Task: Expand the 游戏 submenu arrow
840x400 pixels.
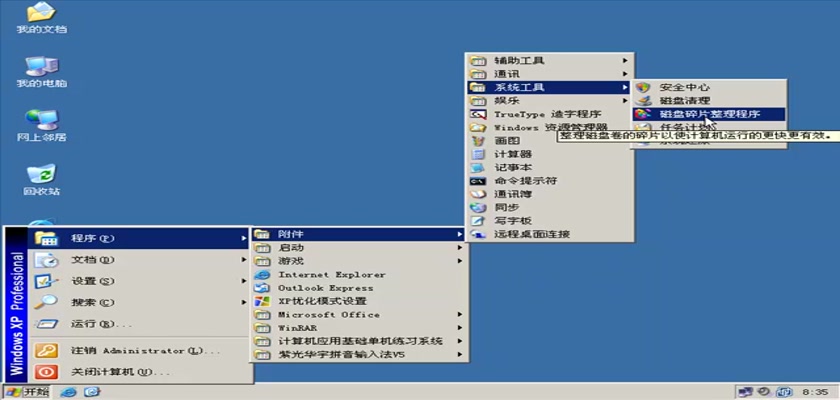Action: click(x=460, y=261)
